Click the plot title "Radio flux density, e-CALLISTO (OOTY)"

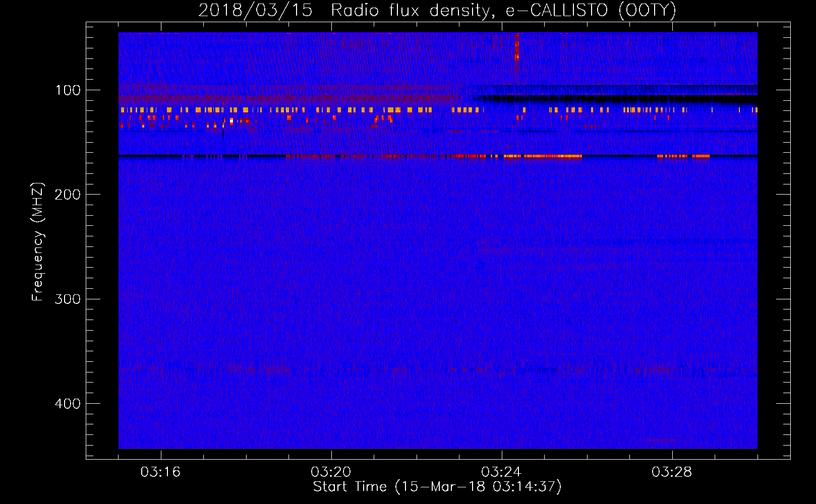(x=503, y=11)
